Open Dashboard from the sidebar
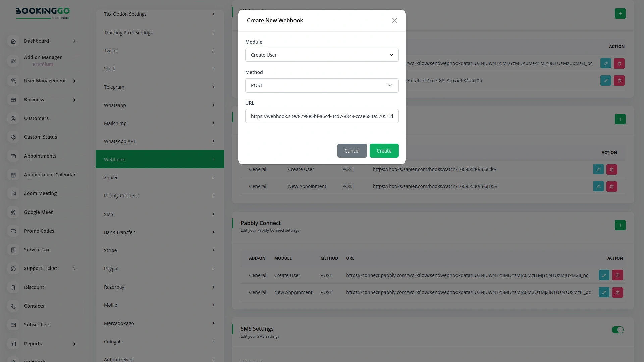Screen dimensions: 644x362 37,41
